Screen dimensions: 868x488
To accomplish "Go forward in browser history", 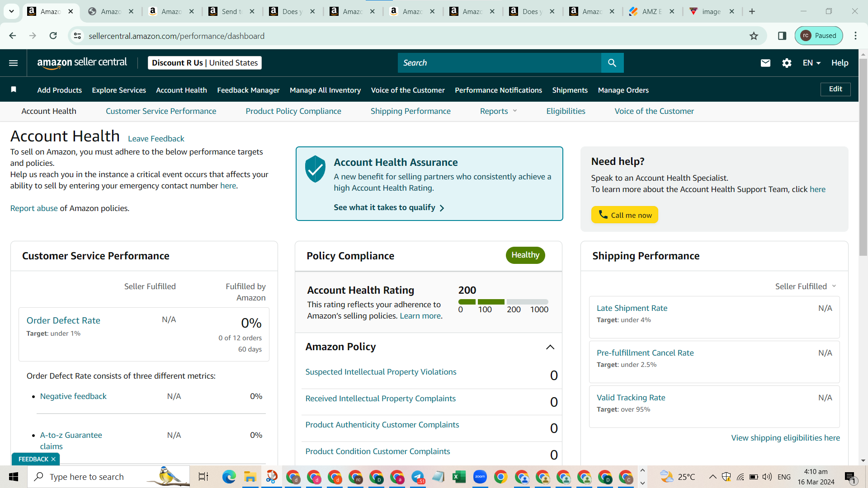I will coord(33,36).
